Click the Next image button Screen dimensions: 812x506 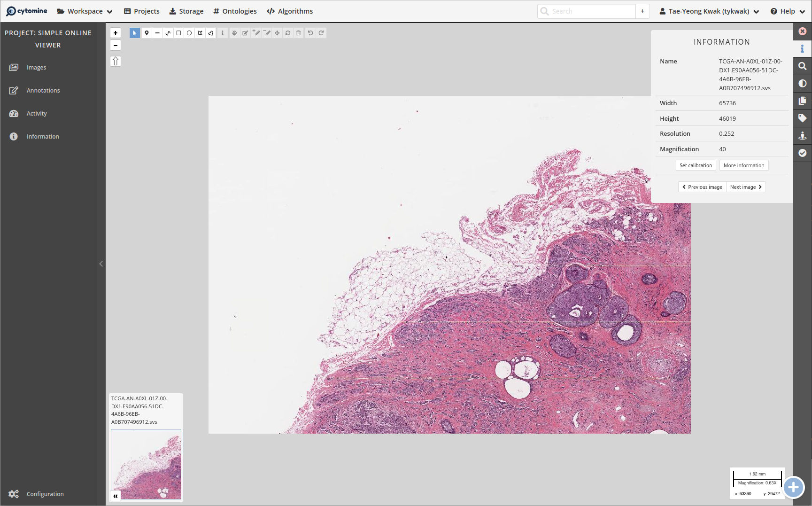(x=746, y=187)
